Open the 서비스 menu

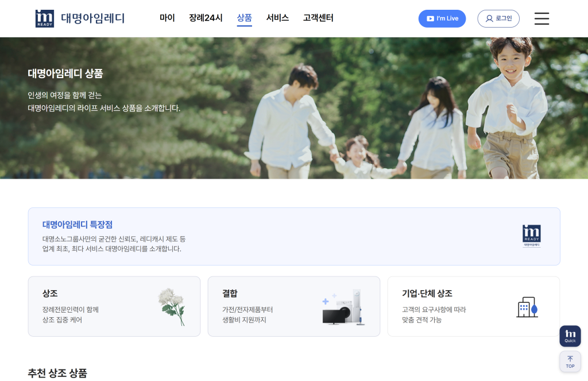click(277, 18)
